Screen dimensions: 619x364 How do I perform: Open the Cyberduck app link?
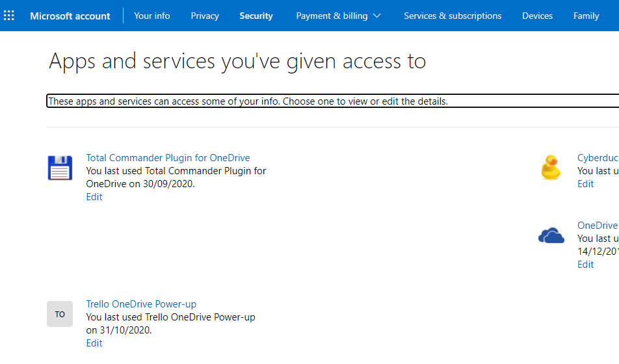[598, 158]
